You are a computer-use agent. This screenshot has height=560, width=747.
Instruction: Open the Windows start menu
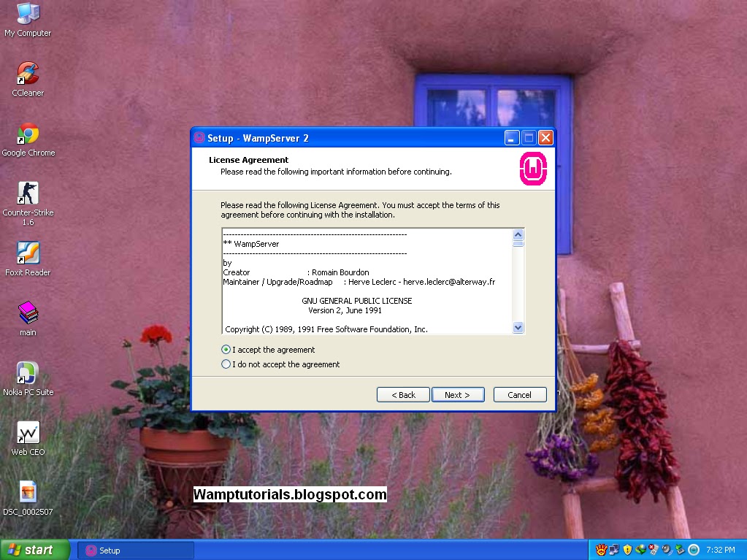coord(35,550)
